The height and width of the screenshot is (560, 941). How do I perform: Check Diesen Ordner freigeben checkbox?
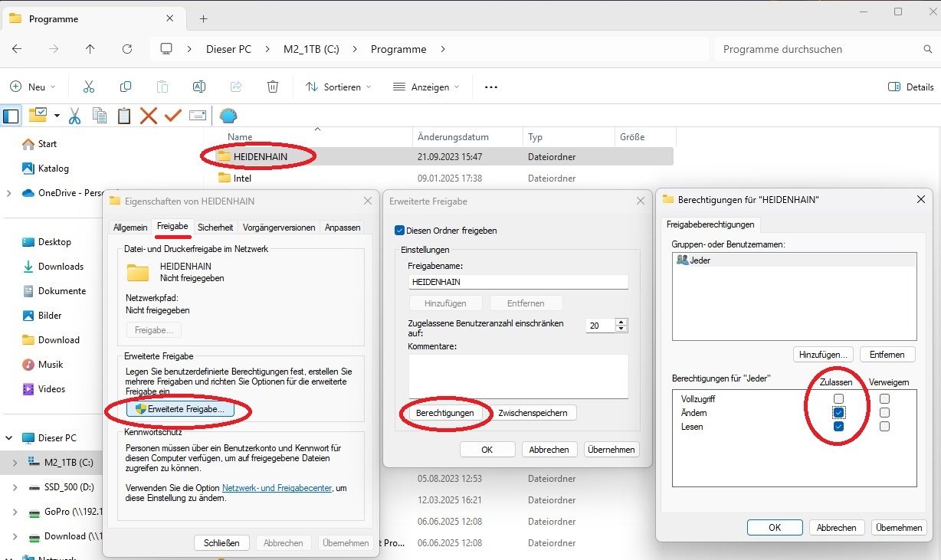(x=398, y=230)
